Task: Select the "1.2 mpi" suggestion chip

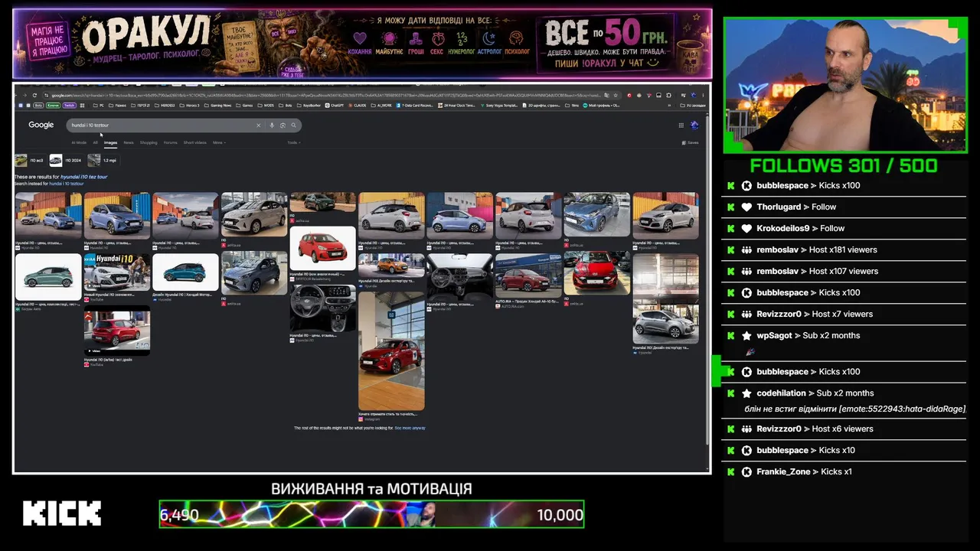Action: point(103,160)
